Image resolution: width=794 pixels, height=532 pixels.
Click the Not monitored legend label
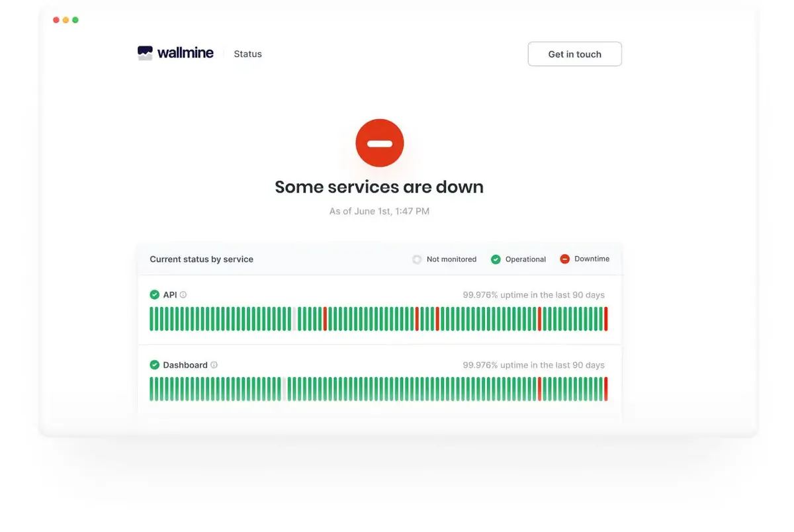(x=451, y=259)
